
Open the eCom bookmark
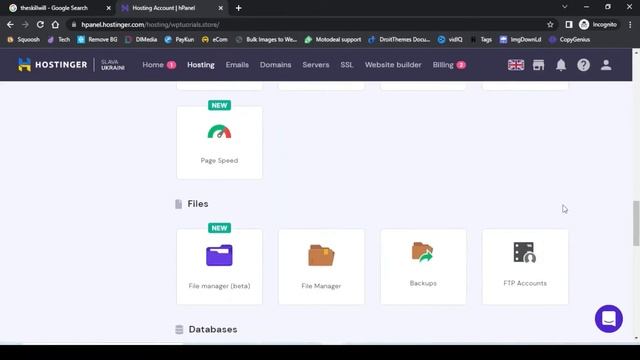tap(215, 40)
